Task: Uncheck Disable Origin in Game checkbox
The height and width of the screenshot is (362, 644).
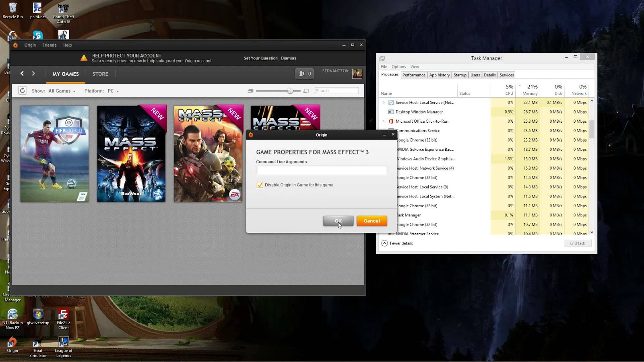Action: click(x=260, y=185)
